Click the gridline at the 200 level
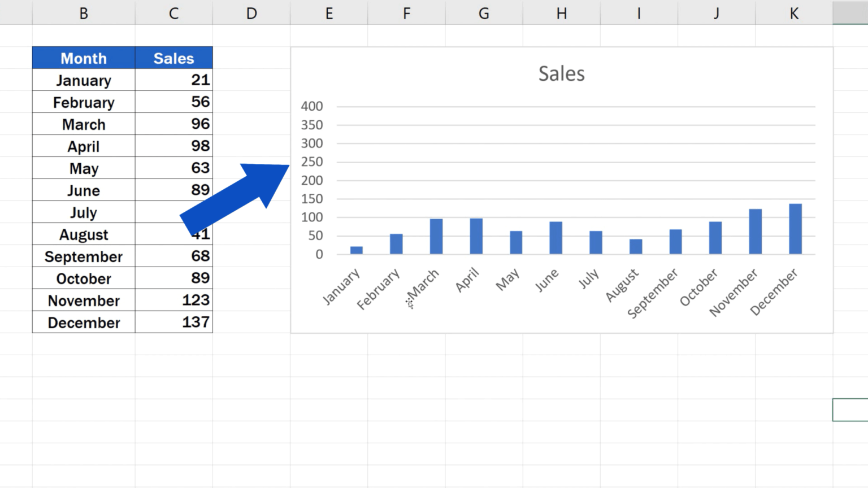Image resolution: width=868 pixels, height=488 pixels. (x=565, y=180)
